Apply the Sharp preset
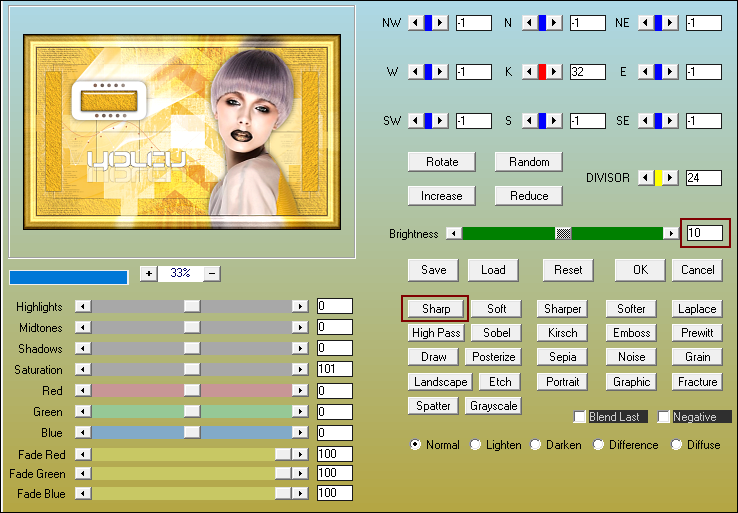Viewport: 738px width, 513px height. [x=435, y=309]
